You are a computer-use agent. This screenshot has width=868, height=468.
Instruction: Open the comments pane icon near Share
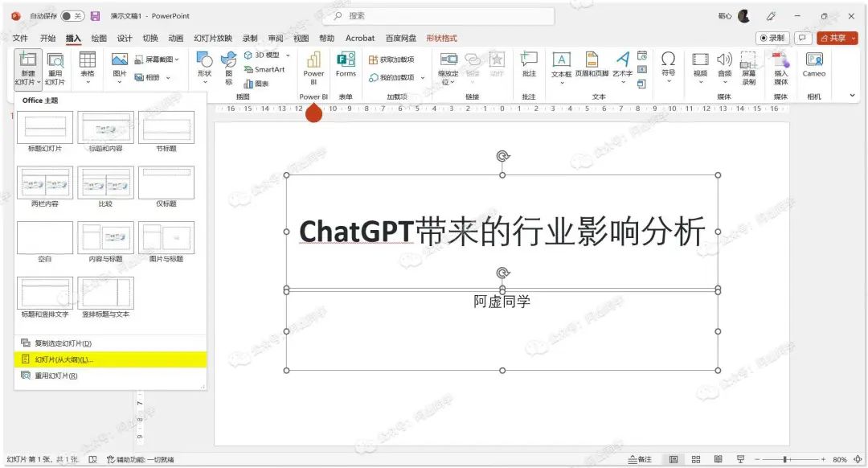coord(801,38)
